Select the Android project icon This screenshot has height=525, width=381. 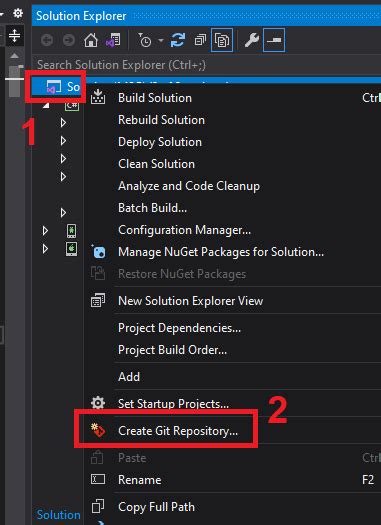[71, 231]
